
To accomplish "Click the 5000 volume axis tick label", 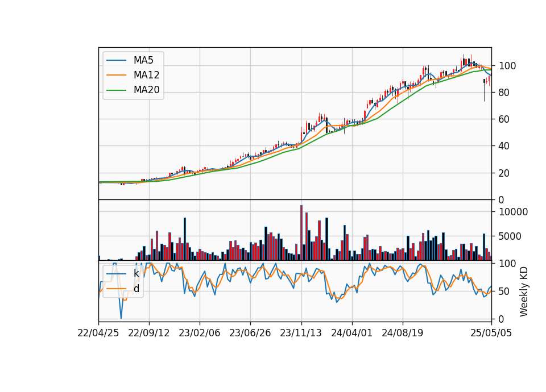I will [511, 236].
